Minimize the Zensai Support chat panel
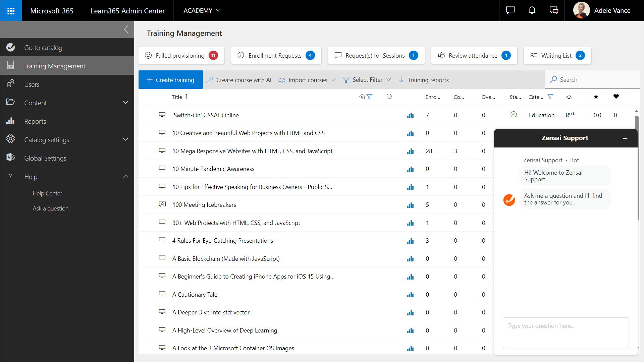Screen dimensions: 644x362 pos(625,138)
